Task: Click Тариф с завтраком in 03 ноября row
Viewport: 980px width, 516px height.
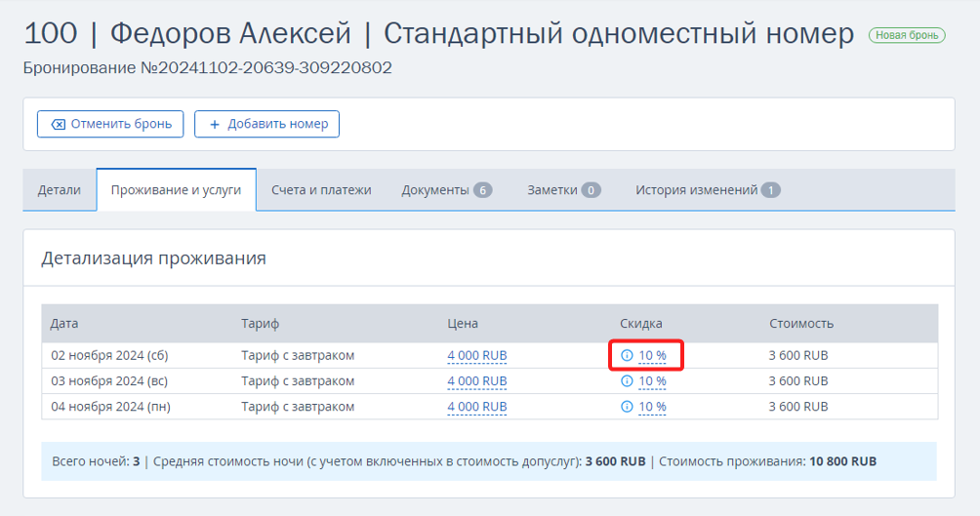Action: [298, 381]
